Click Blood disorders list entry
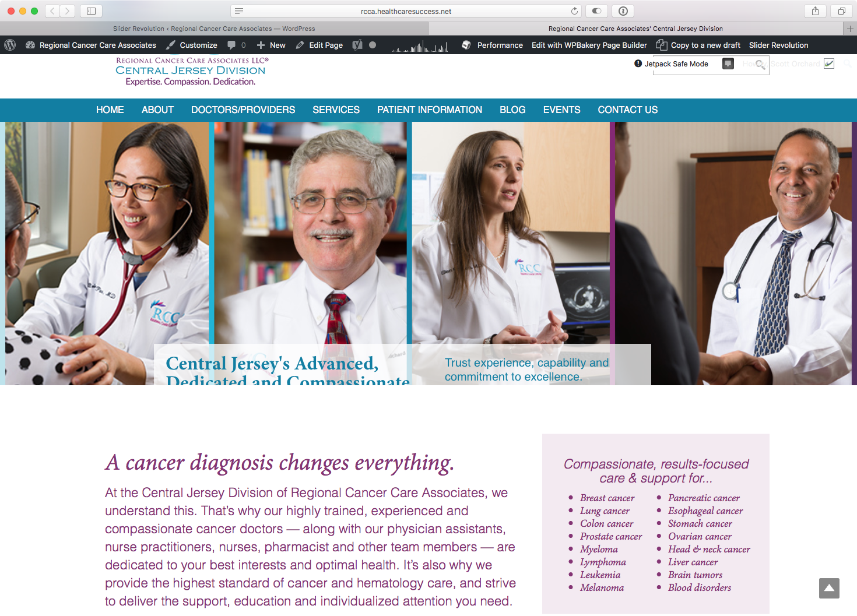 (x=700, y=587)
